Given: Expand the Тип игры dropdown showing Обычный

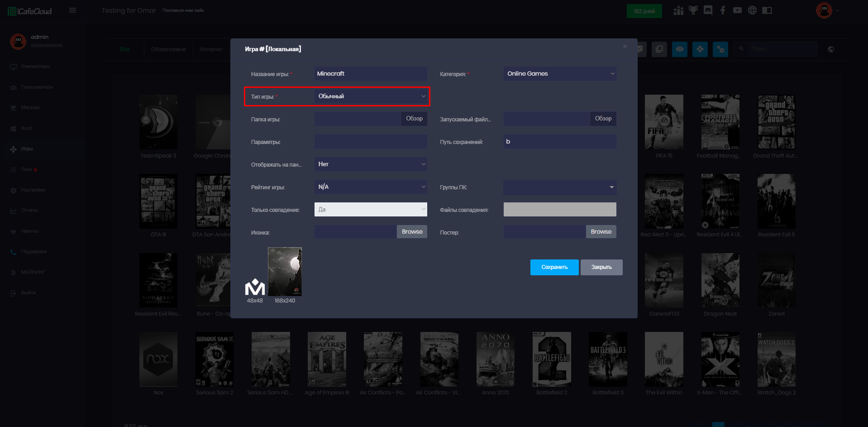Looking at the screenshot, I should (371, 96).
